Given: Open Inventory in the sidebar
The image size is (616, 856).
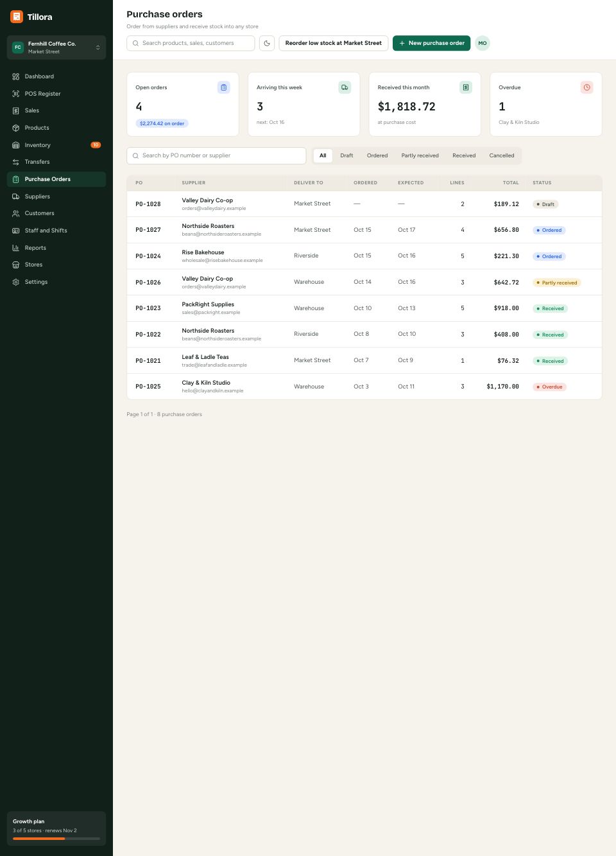Looking at the screenshot, I should 56,145.
